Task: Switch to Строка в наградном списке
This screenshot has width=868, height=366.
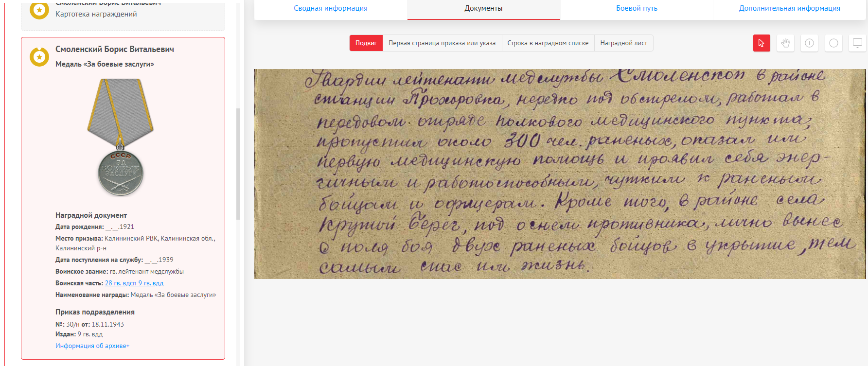Action: pos(548,43)
